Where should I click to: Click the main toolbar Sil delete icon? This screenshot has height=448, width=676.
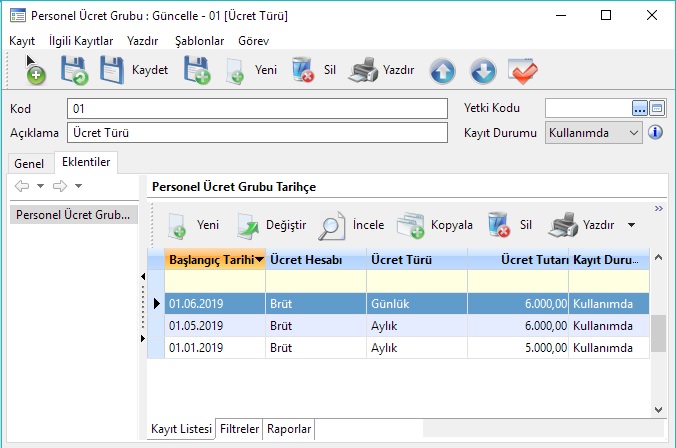(303, 70)
